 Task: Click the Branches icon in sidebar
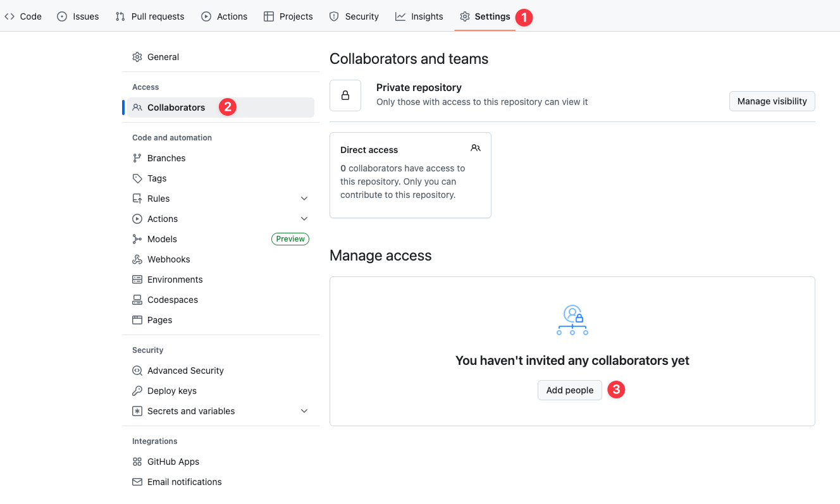137,157
